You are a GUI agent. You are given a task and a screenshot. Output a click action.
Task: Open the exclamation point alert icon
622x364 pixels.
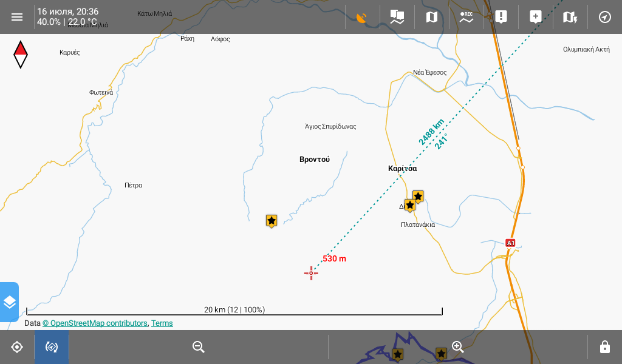[501, 17]
